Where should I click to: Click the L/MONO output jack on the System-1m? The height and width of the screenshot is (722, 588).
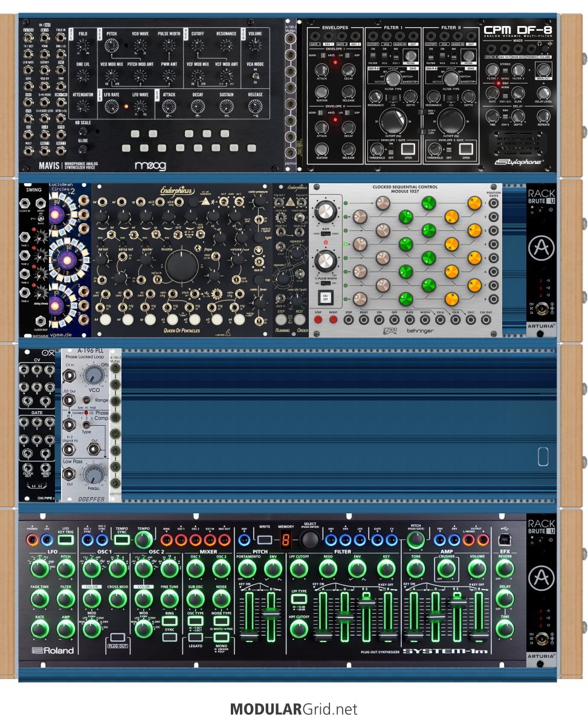coord(468,539)
